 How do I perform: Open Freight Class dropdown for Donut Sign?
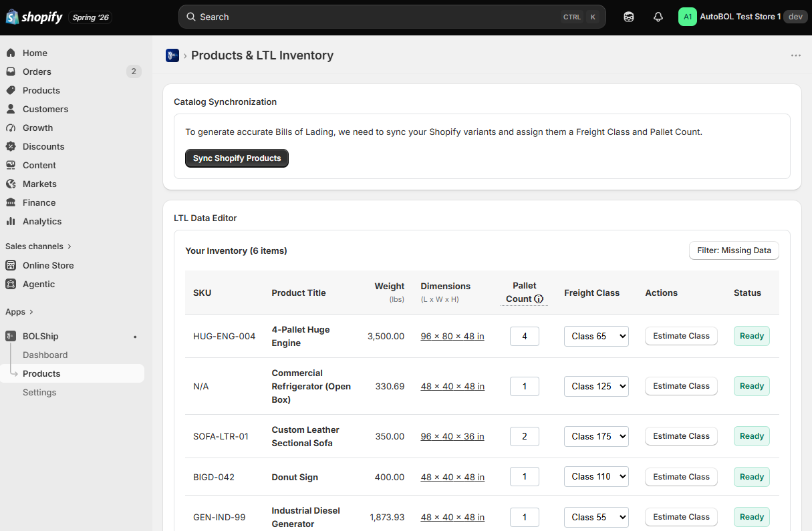point(597,476)
